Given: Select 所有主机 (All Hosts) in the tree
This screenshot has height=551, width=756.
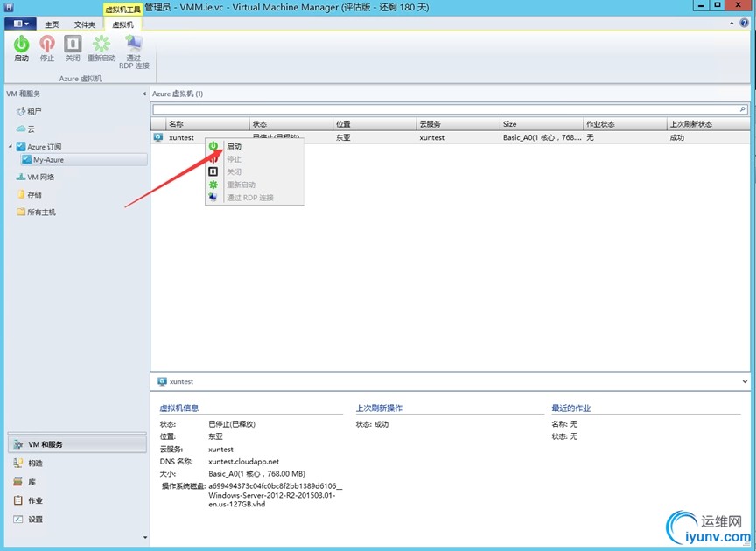Looking at the screenshot, I should [36, 212].
